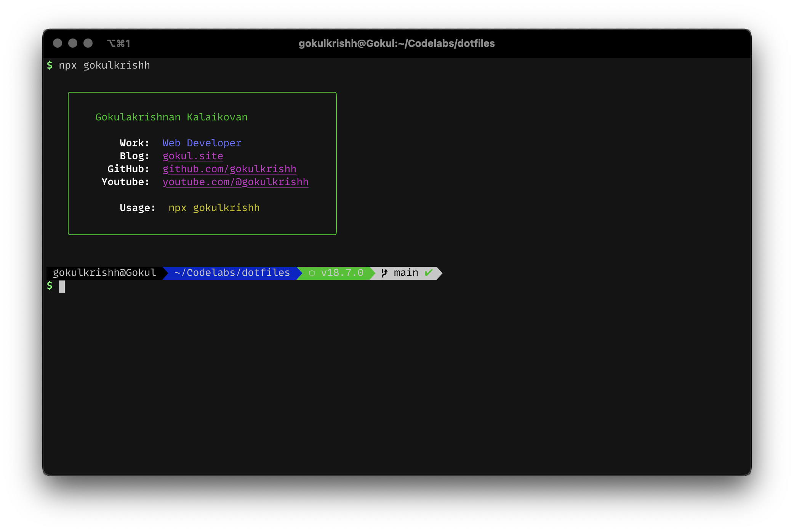
Task: Click the window title gokulkrishh@Gokul:~/Codelabs/dotfiles
Action: click(x=396, y=43)
